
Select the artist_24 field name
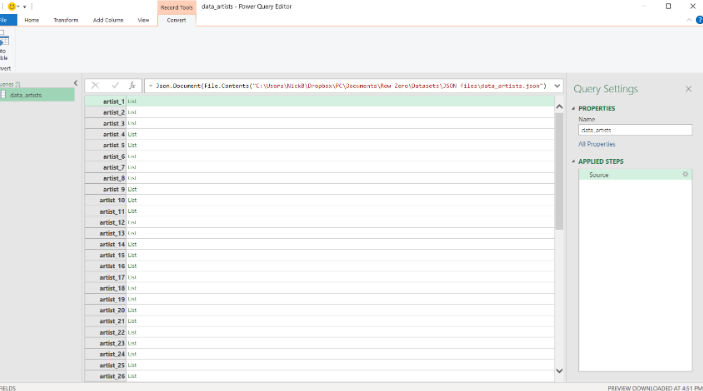coord(112,354)
